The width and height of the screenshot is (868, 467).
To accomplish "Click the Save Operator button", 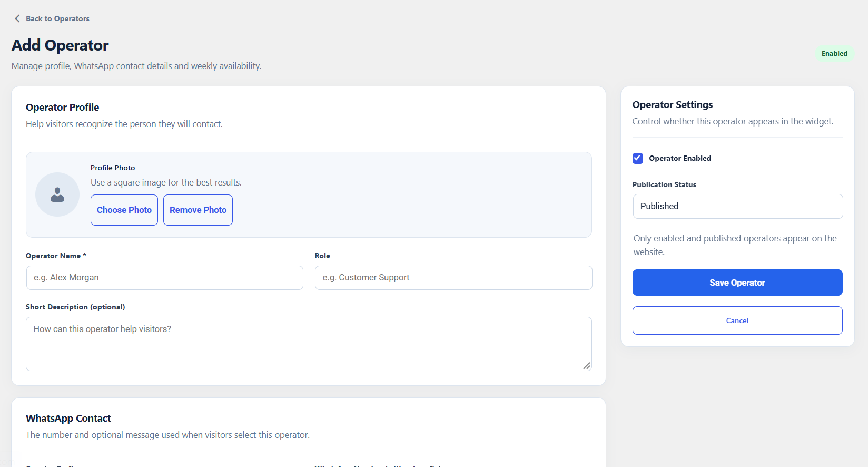I will click(x=737, y=283).
